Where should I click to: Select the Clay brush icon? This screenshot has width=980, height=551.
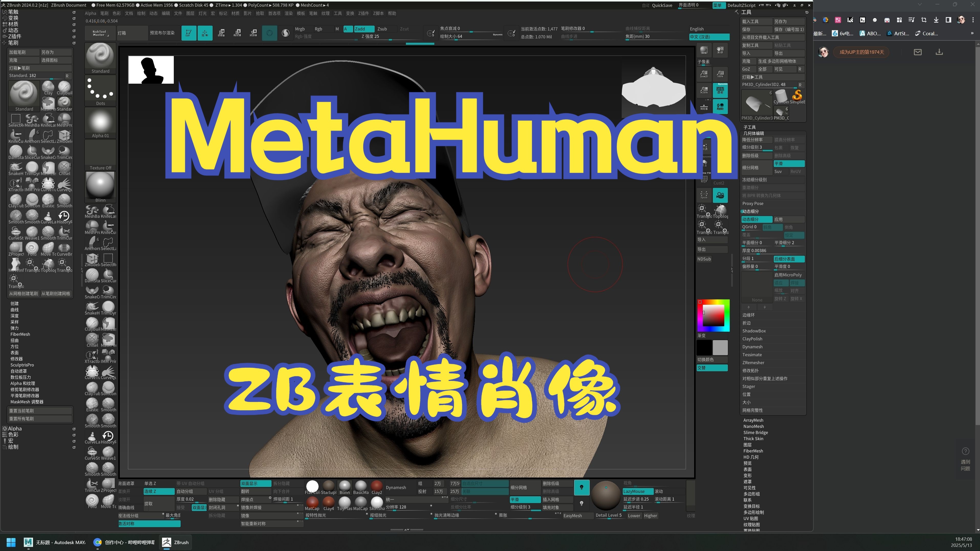tap(48, 88)
